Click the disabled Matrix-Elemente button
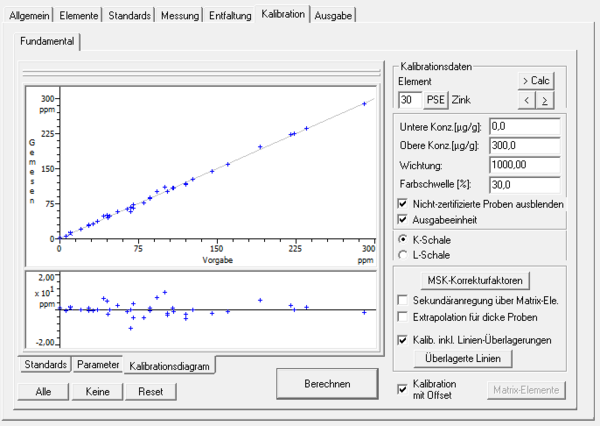The height and width of the screenshot is (426, 600). 526,390
